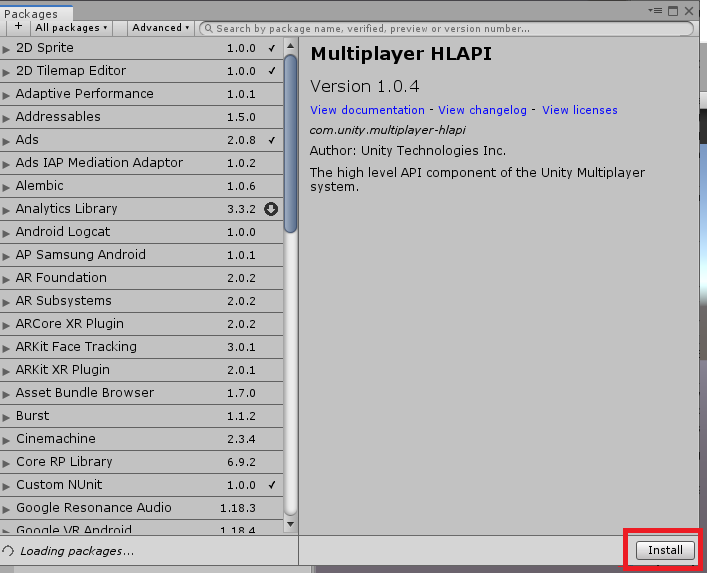Screen dimensions: 707x573
Task: Expand the Alembic package entry
Action: pyautogui.click(x=6, y=187)
